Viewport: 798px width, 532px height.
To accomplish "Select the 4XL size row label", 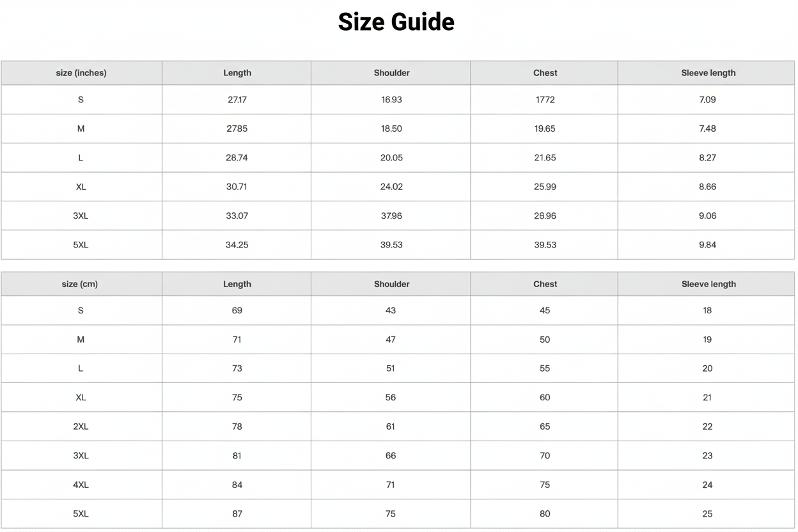I will click(x=81, y=485).
